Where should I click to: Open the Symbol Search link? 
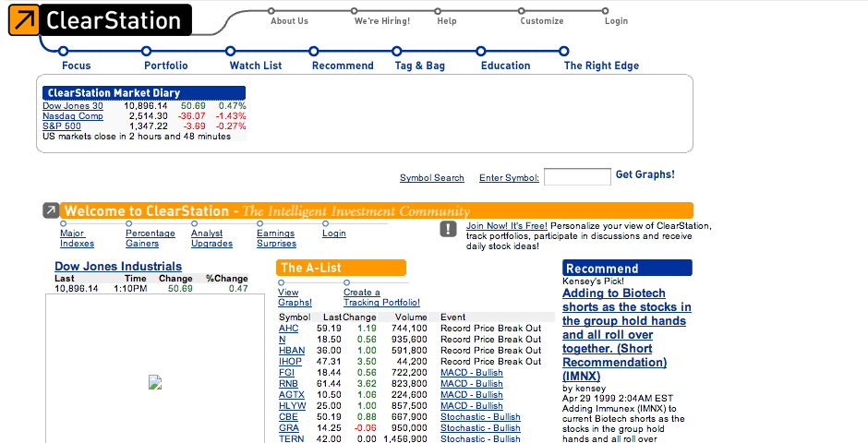[432, 177]
